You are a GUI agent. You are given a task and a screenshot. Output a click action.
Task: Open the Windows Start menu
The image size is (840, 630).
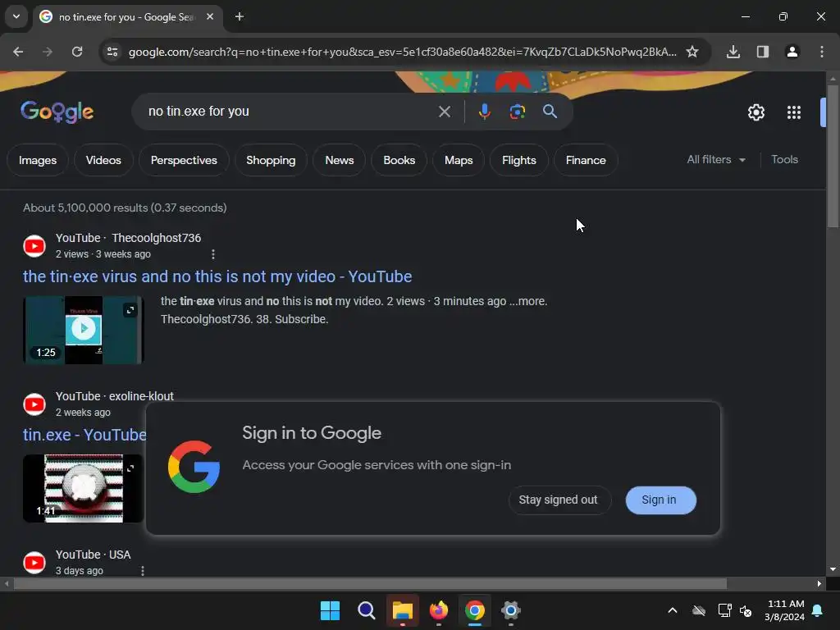pyautogui.click(x=330, y=610)
